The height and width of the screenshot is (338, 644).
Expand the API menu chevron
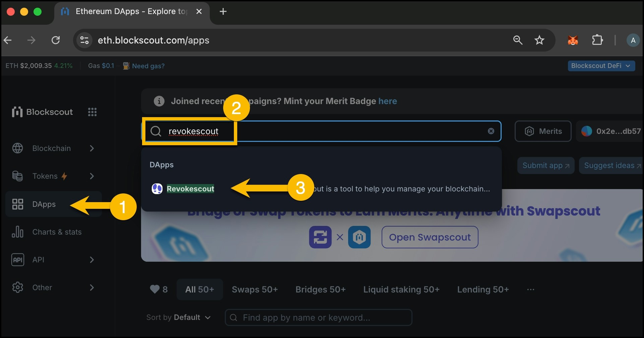click(92, 260)
